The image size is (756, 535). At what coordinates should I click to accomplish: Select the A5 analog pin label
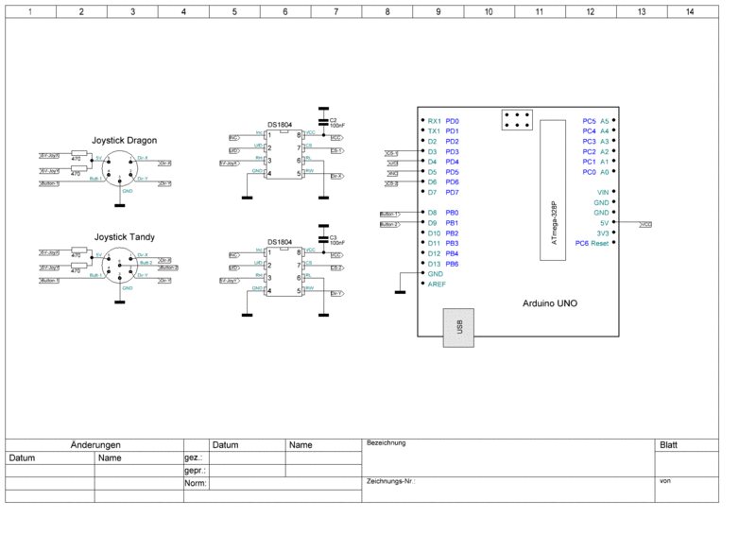[x=604, y=121]
